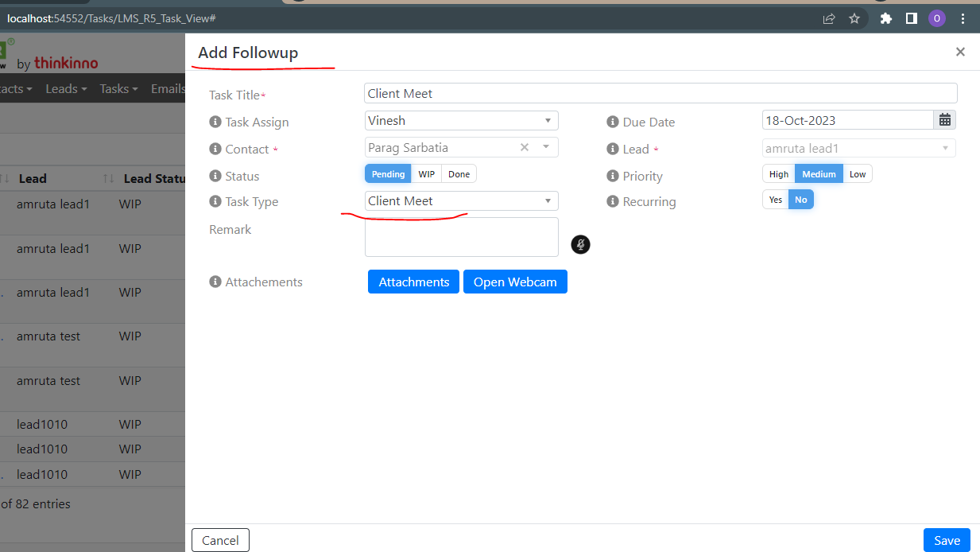Image resolution: width=980 pixels, height=552 pixels.
Task: Click the Remark text area
Action: 462,237
